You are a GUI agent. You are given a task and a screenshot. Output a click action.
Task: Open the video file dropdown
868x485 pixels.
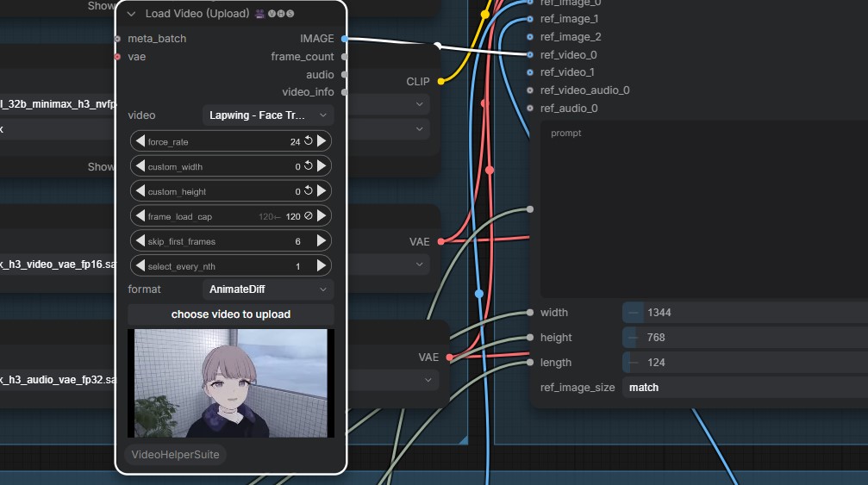click(268, 115)
